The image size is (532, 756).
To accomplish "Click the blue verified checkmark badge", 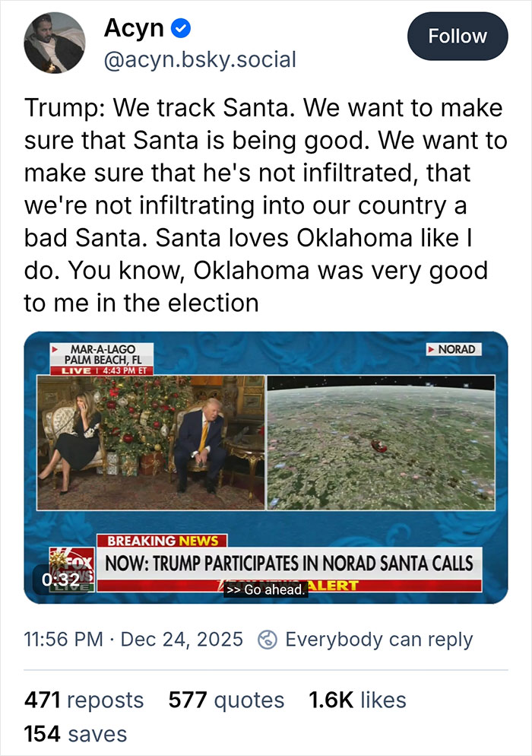I will pyautogui.click(x=179, y=28).
